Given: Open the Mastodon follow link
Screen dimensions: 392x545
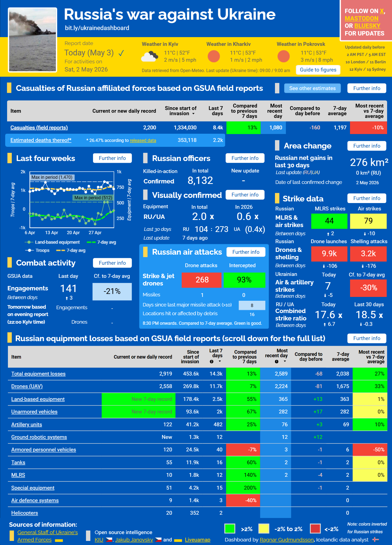Looking at the screenshot, I should click(361, 19).
